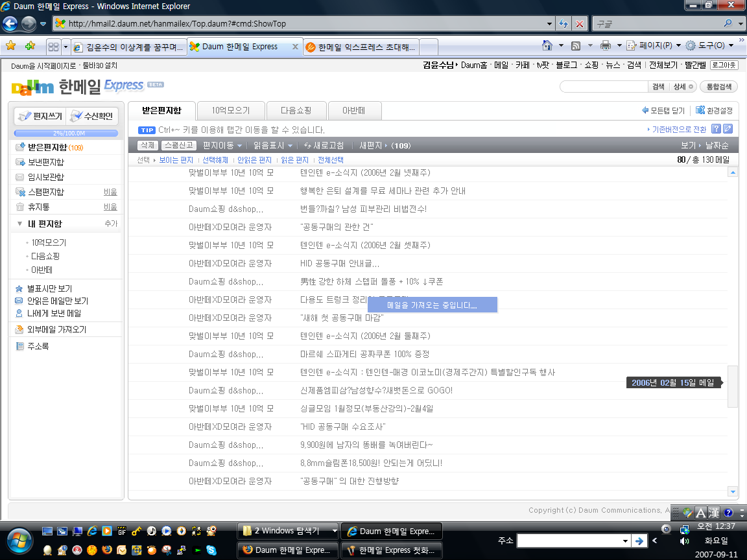Open the 10억모으기 folder in sidebar tree

(49, 242)
